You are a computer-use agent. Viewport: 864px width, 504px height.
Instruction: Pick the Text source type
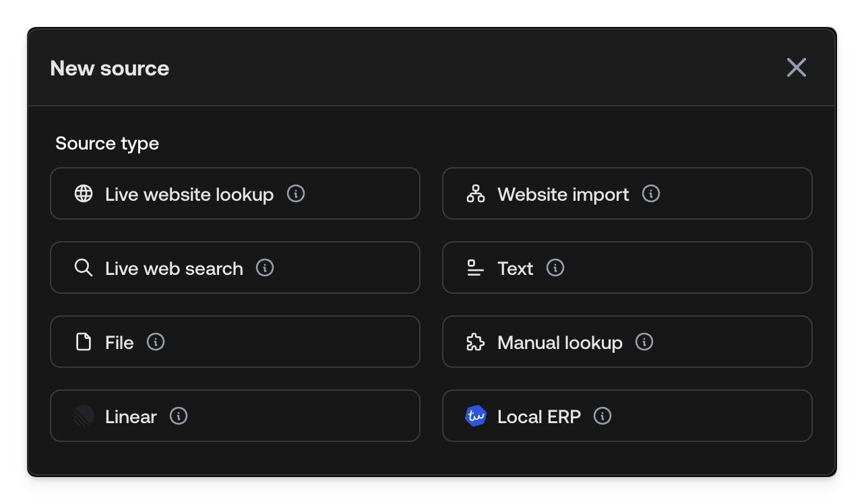pyautogui.click(x=627, y=267)
